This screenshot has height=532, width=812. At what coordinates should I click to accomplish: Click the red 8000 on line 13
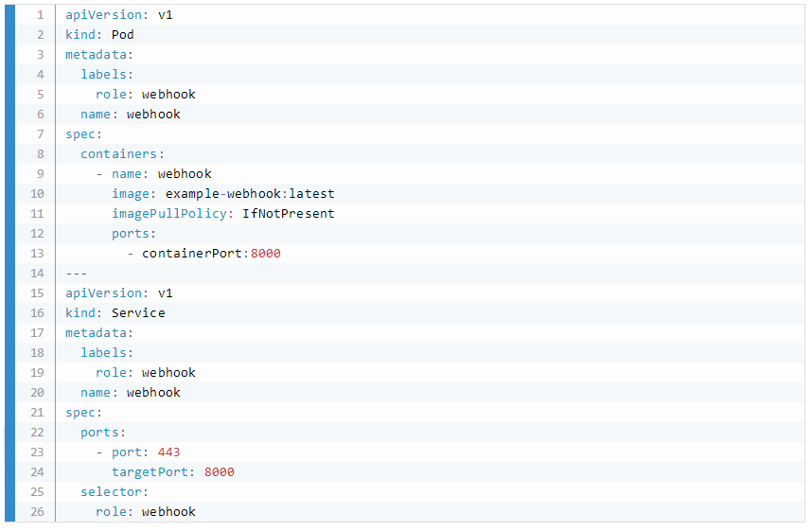pyautogui.click(x=266, y=254)
